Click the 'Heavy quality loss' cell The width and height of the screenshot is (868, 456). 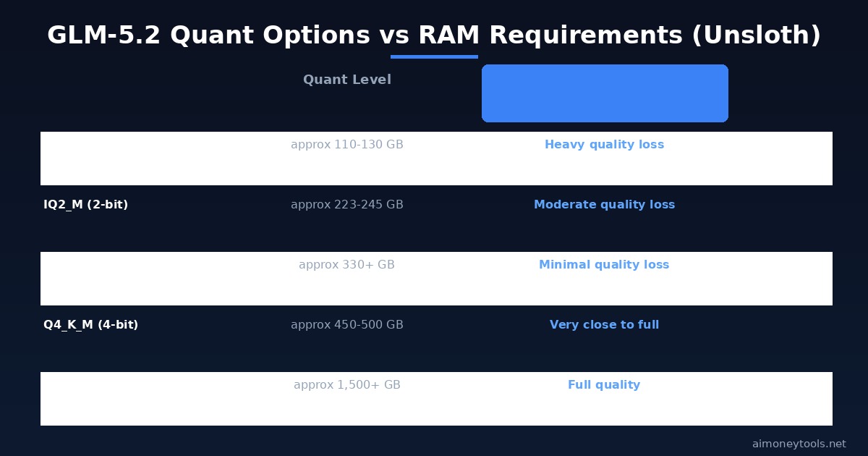(605, 145)
